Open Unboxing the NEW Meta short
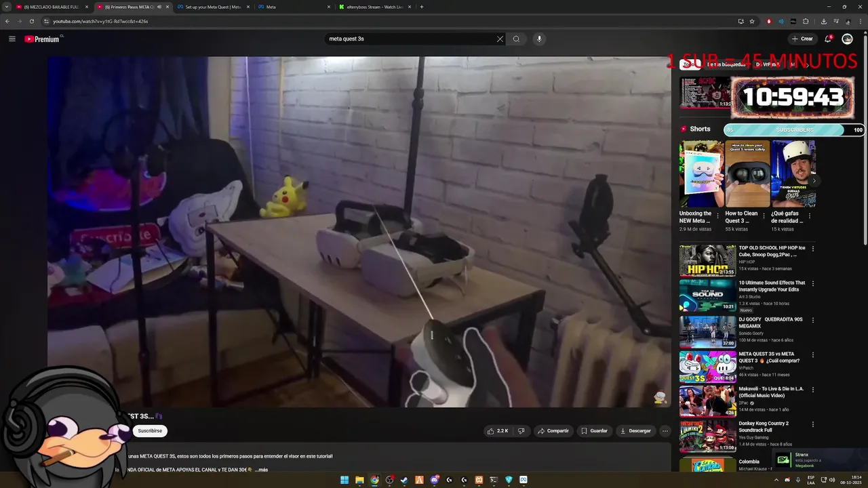This screenshot has height=488, width=868. point(701,174)
